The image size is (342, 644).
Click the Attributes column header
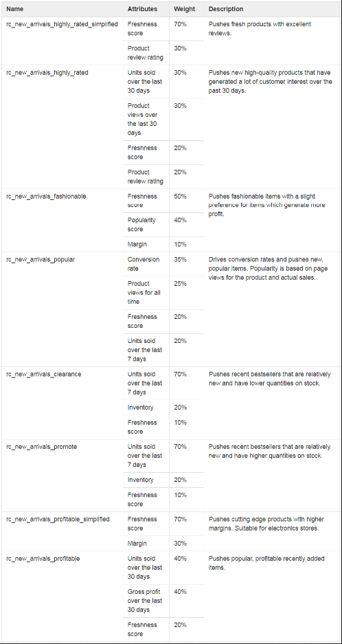point(142,9)
